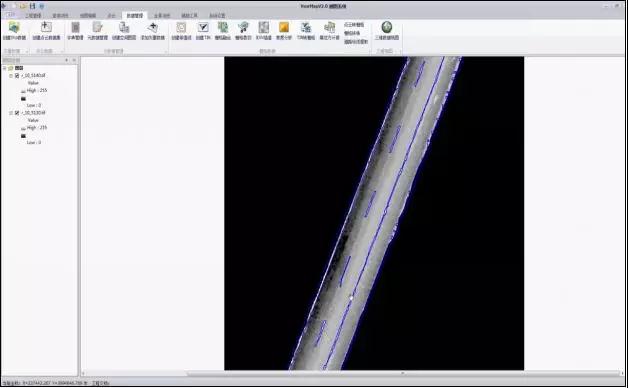
Task: Click the globe 3D data view icon
Action: click(x=386, y=27)
